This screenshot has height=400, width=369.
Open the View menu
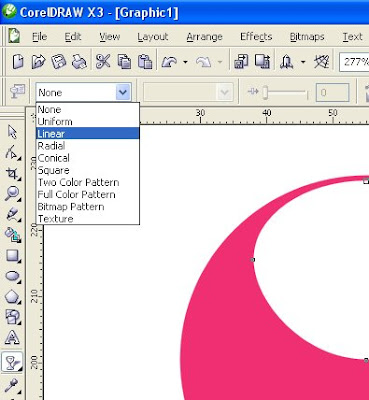[110, 37]
